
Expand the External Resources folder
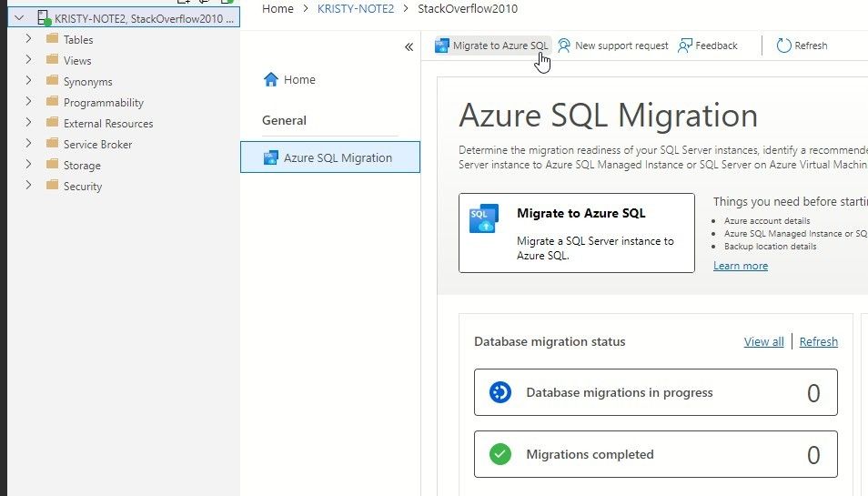(x=29, y=123)
